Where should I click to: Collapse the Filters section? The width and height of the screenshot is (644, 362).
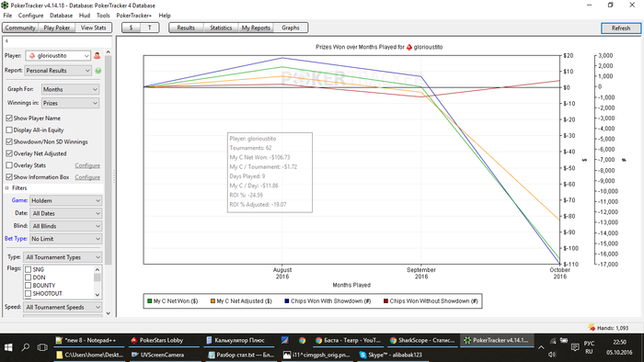pos(7,187)
